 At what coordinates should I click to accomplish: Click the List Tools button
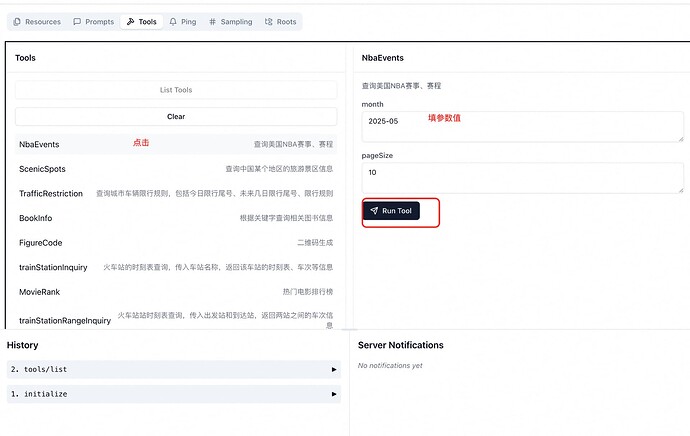pyautogui.click(x=176, y=90)
